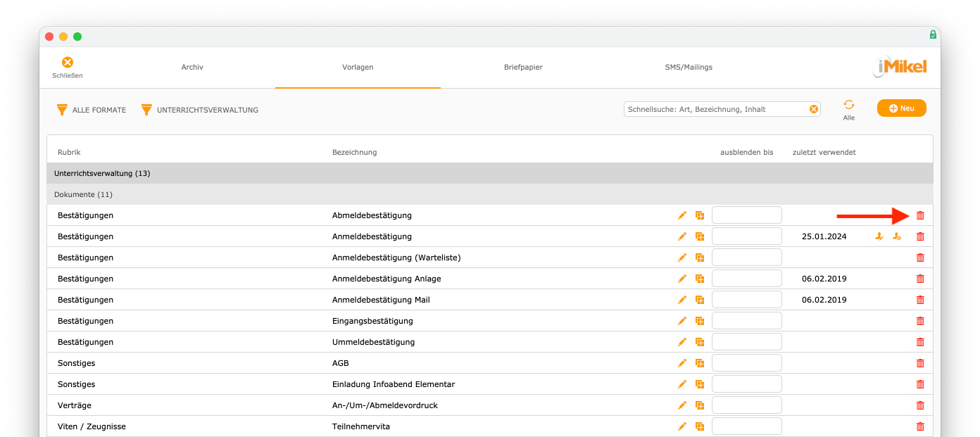This screenshot has height=437, width=980.
Task: Click the 25.01.2024 last-used date
Action: coord(824,236)
